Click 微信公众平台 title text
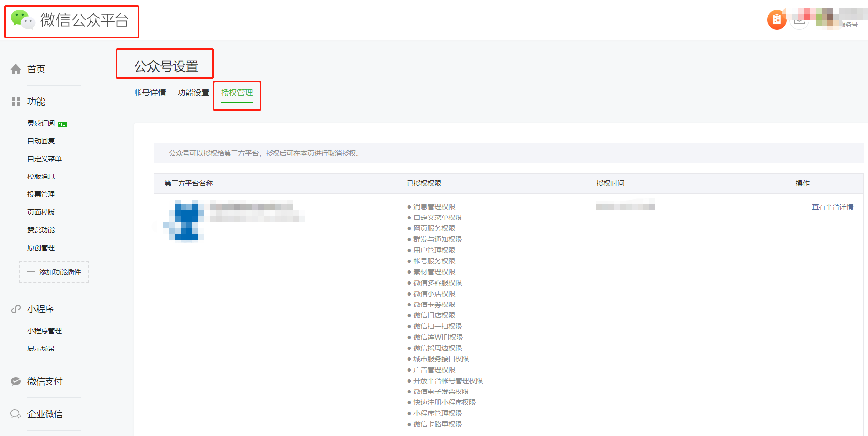This screenshot has height=436, width=868. pos(84,20)
